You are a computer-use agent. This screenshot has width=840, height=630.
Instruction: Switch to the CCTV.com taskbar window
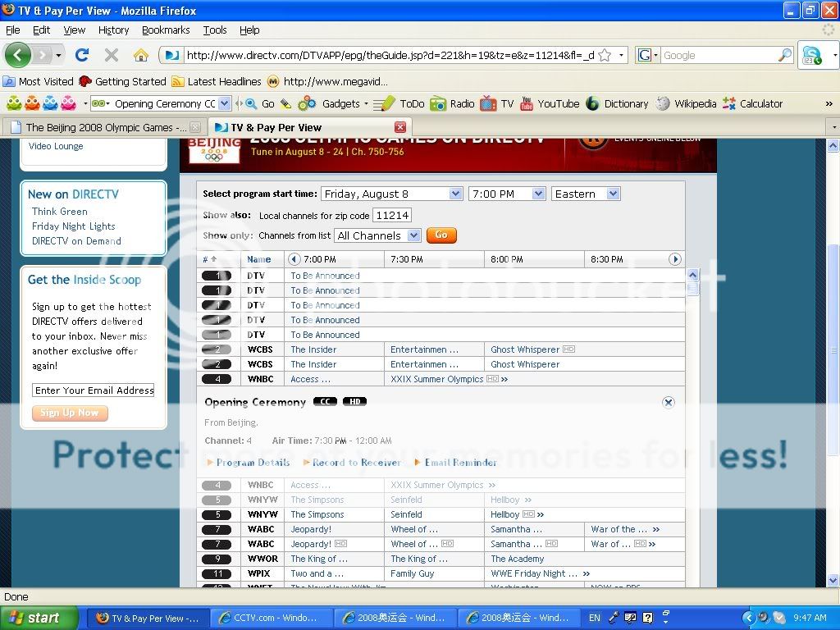(271, 619)
